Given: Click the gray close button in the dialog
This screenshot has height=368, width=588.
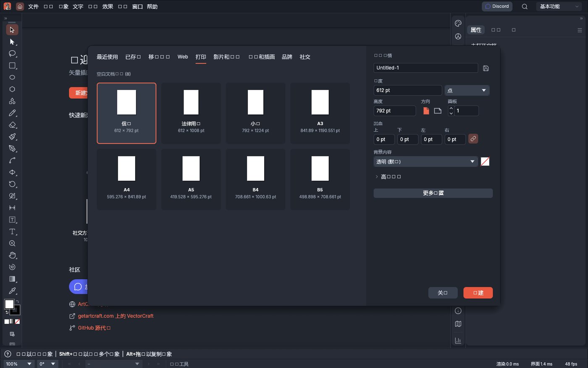Looking at the screenshot, I should 443,293.
